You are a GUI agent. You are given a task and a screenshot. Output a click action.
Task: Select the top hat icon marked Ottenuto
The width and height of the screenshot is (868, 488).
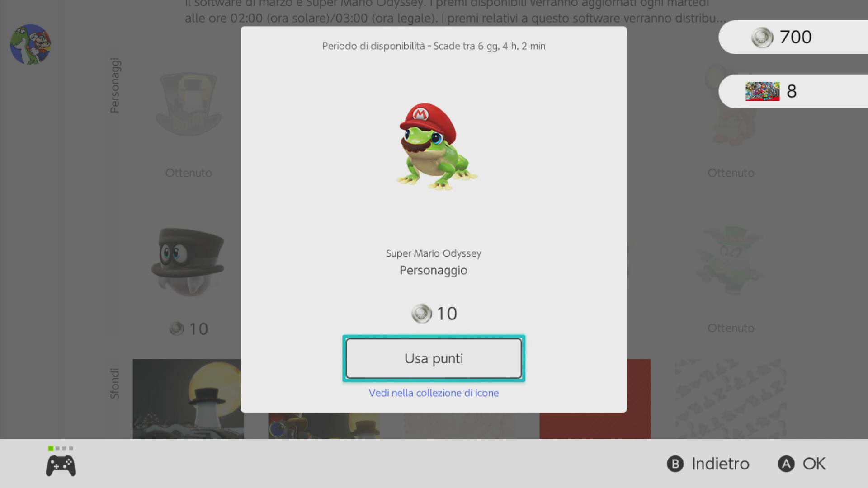tap(189, 104)
